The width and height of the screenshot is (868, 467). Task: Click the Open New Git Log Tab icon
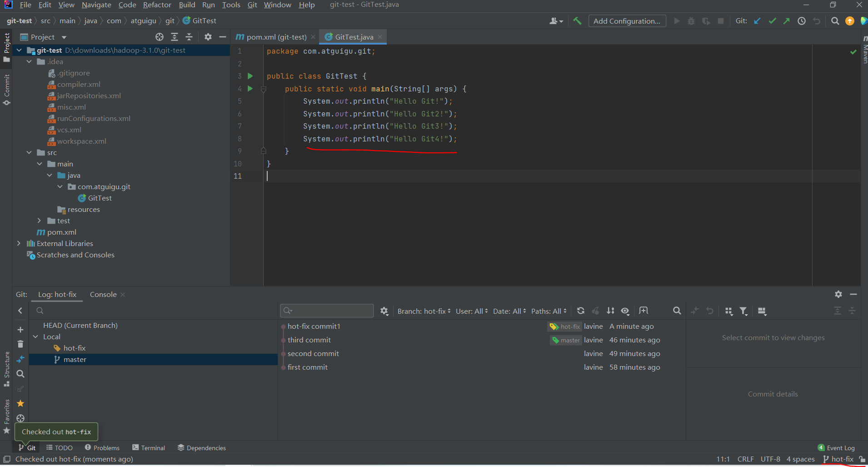644,311
